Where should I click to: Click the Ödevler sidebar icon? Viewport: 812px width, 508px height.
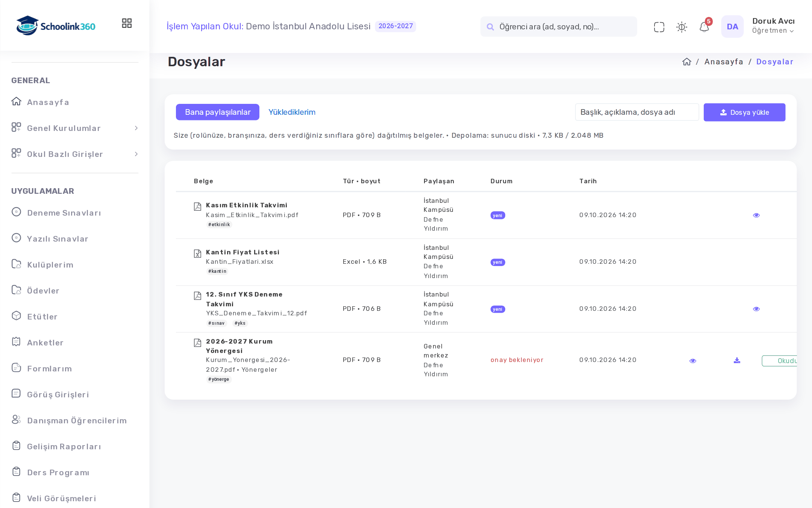(x=16, y=290)
